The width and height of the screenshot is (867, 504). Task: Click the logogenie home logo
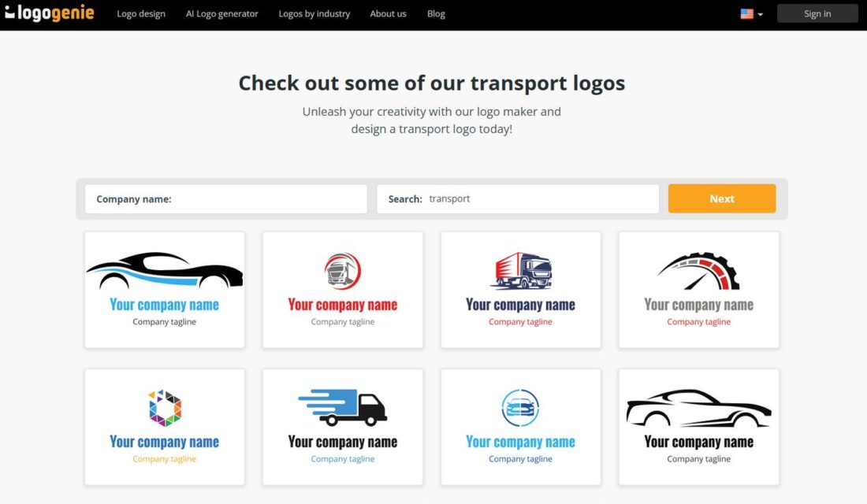point(50,13)
